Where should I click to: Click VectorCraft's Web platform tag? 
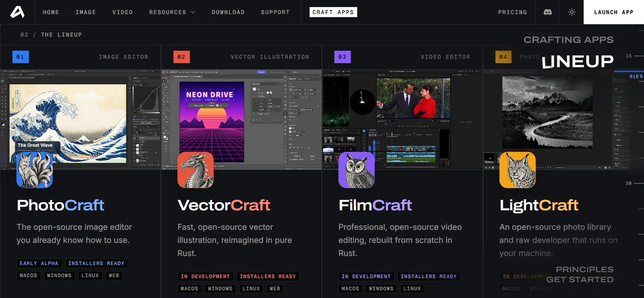[275, 289]
